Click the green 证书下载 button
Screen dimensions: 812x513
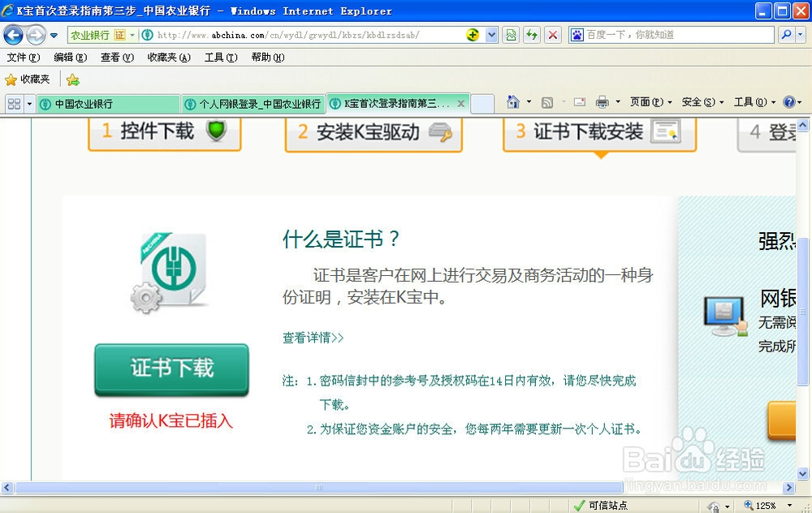[x=171, y=369]
